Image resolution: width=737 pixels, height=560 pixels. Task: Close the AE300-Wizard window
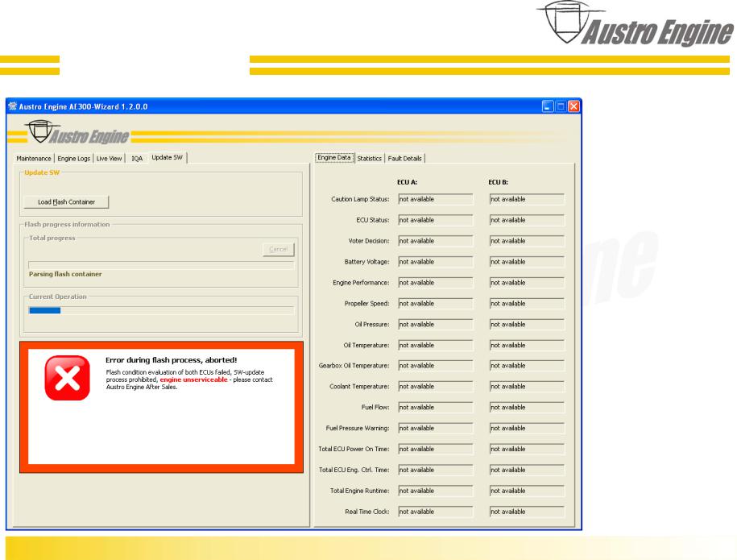tap(574, 106)
